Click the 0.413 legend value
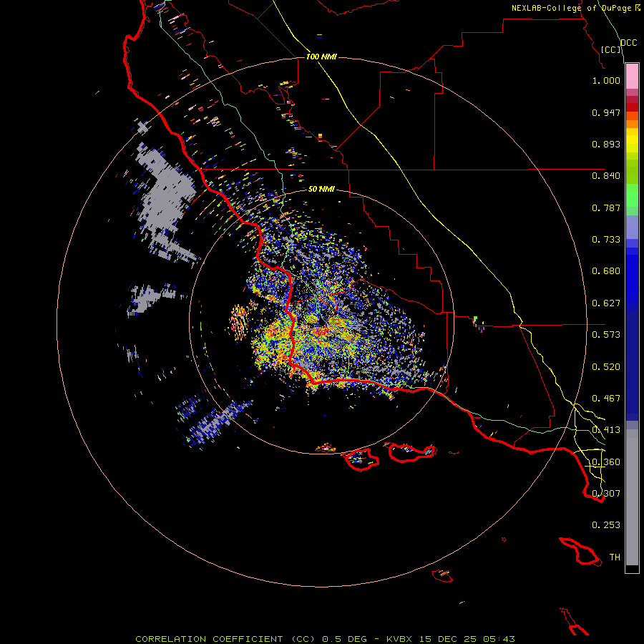This screenshot has height=644, width=644. coord(606,430)
